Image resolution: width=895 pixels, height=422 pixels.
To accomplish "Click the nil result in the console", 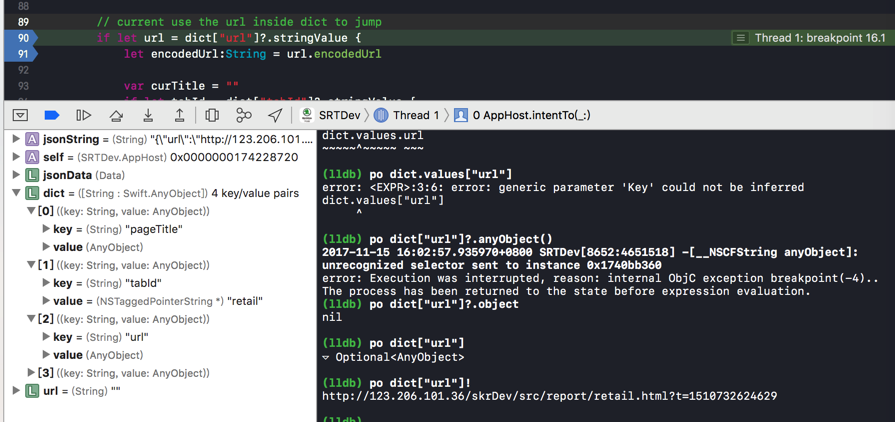I will [x=332, y=317].
